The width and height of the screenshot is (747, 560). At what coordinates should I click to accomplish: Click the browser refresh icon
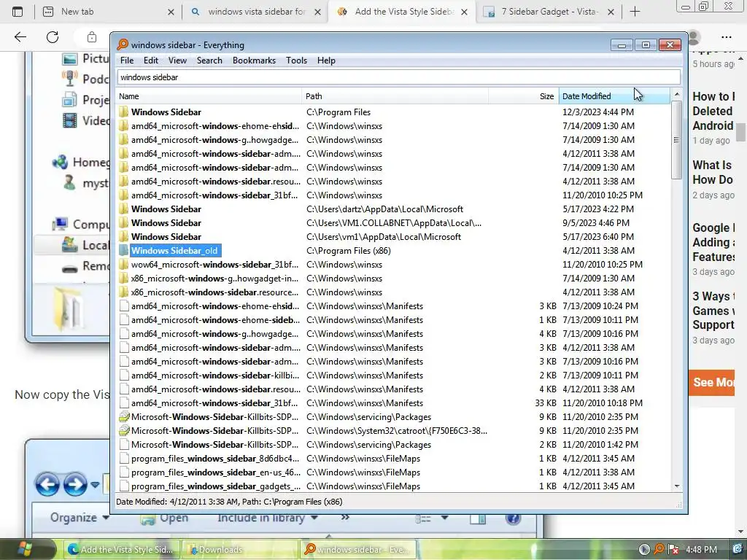53,36
